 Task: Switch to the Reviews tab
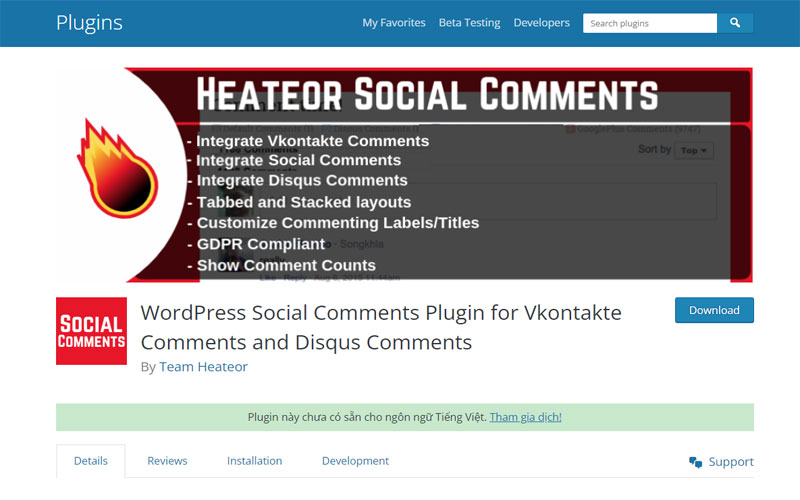pyautogui.click(x=167, y=461)
